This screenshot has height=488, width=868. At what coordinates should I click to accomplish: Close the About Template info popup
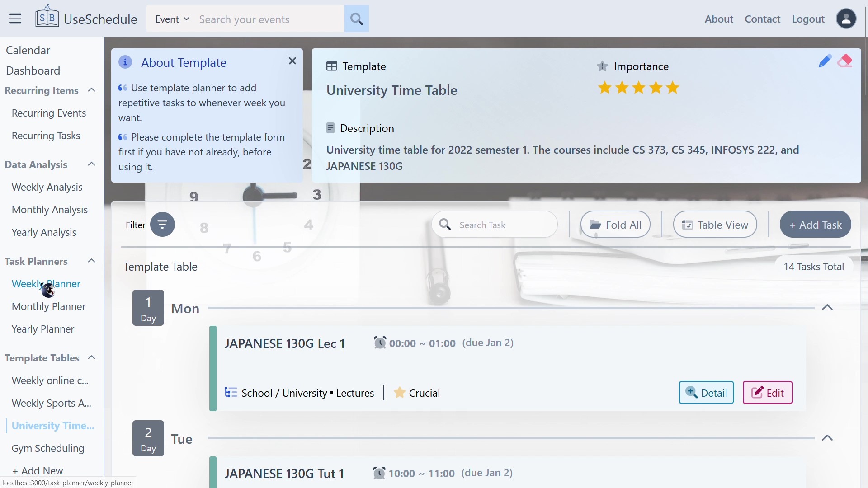point(292,61)
